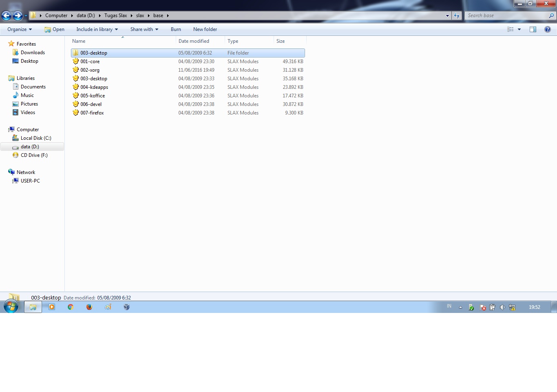Screen dimensions: 557x392
Task: Toggle the preview pane visibility
Action: (533, 29)
